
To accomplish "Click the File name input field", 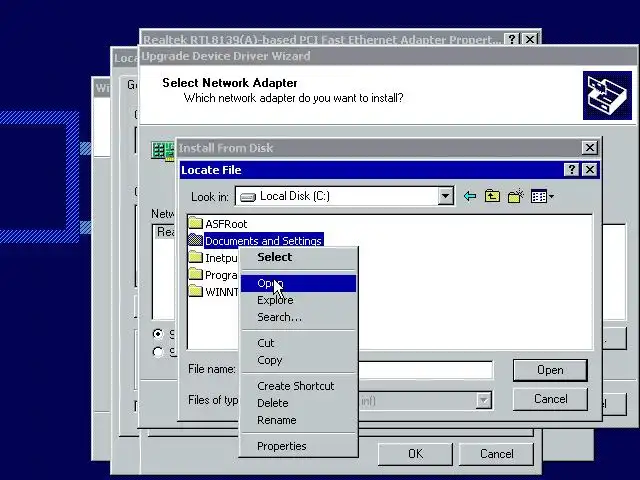I will (425, 370).
